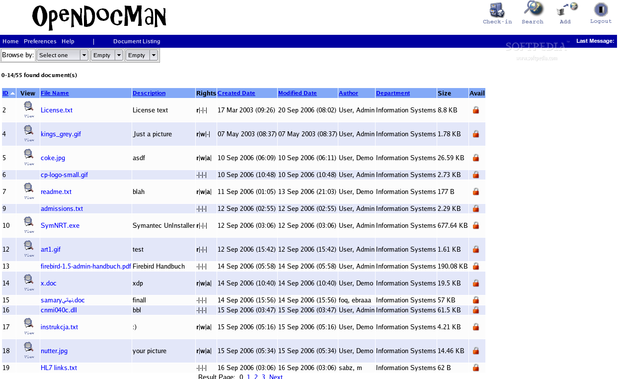Click the lock icon for SymNRT.exe
620x379 pixels.
point(476,226)
